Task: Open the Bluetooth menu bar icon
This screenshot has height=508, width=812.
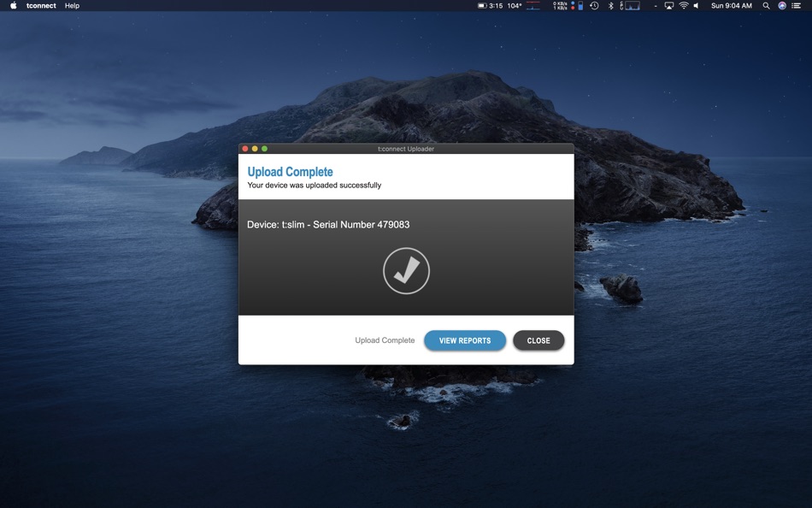Action: pos(610,6)
